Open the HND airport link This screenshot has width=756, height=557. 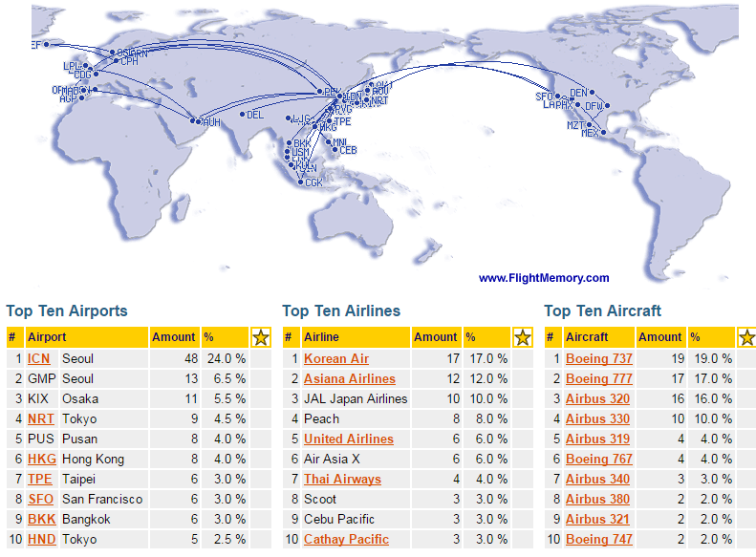click(41, 539)
